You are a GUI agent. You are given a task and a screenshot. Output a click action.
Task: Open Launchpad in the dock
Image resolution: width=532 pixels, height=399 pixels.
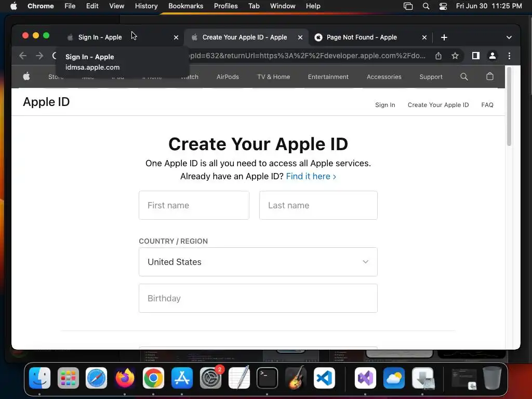(68, 378)
